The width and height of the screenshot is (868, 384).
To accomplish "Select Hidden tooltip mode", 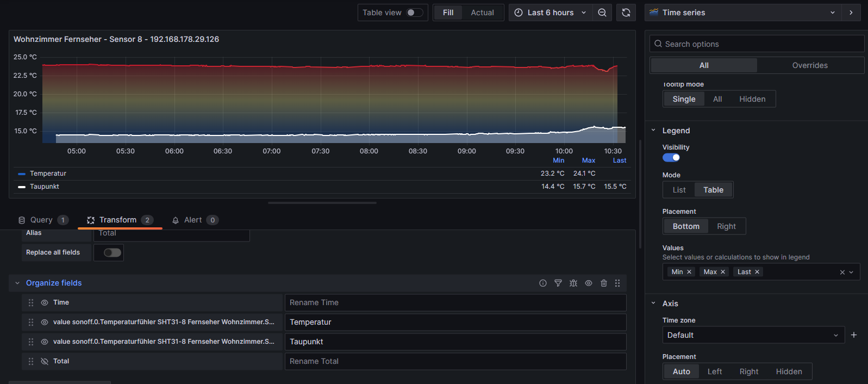I will point(752,99).
